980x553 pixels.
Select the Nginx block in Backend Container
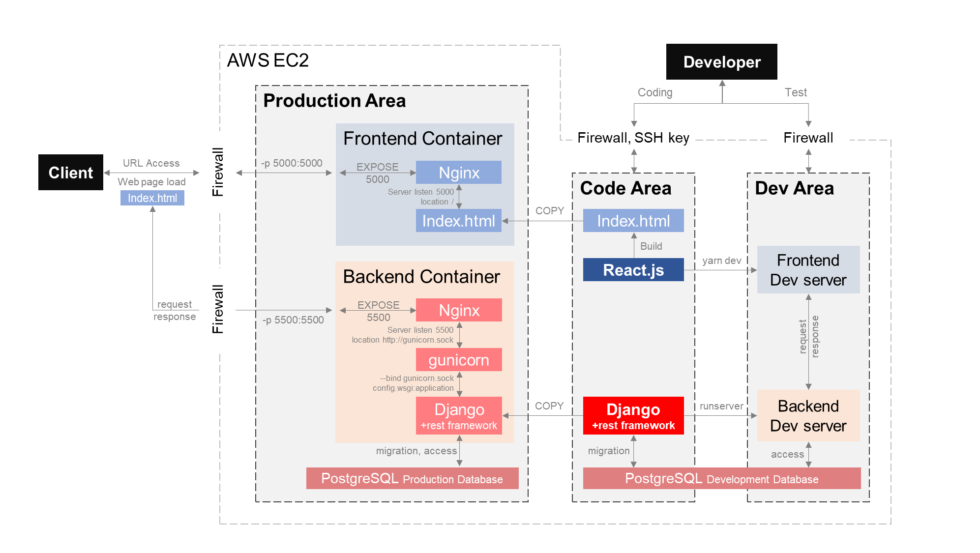[x=458, y=310]
